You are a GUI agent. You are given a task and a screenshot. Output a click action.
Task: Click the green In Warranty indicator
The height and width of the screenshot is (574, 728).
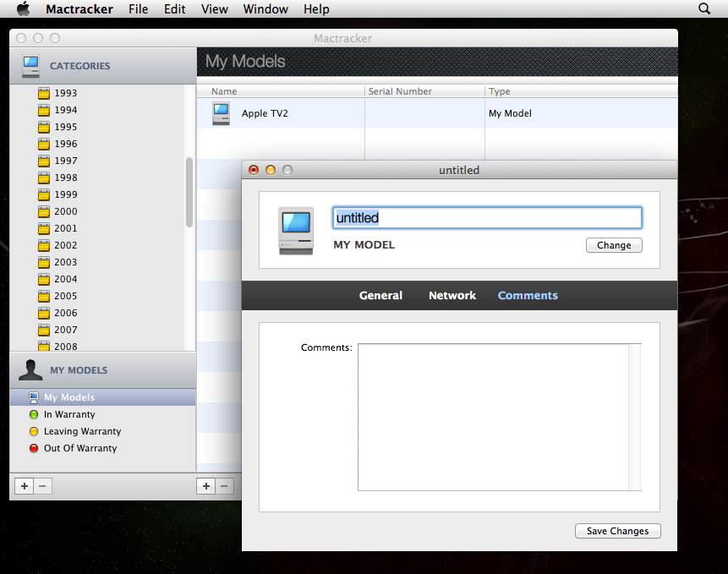(x=34, y=414)
